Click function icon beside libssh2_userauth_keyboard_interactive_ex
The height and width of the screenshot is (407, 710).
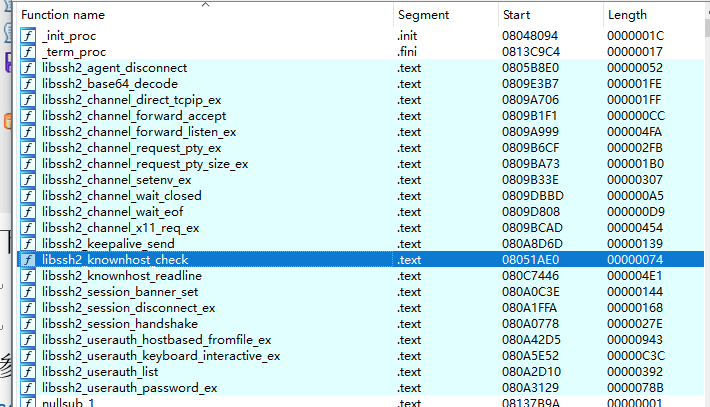coord(28,356)
